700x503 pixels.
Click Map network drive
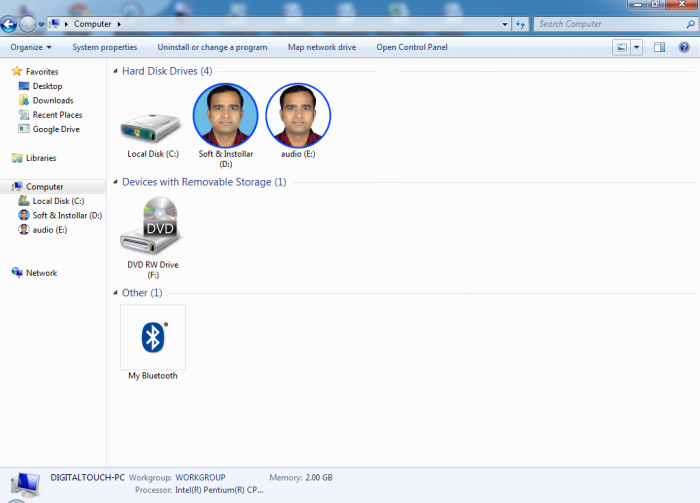[321, 47]
